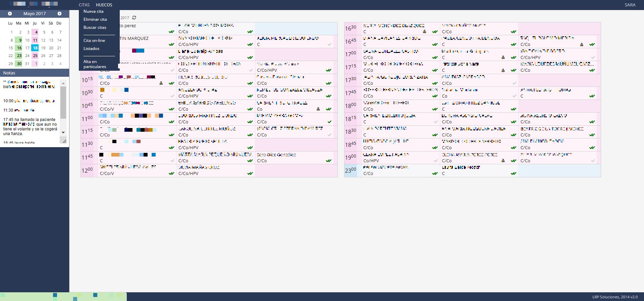The width and height of the screenshot is (644, 301).
Task: Open the HUECOS dropdown menu
Action: tap(104, 5)
